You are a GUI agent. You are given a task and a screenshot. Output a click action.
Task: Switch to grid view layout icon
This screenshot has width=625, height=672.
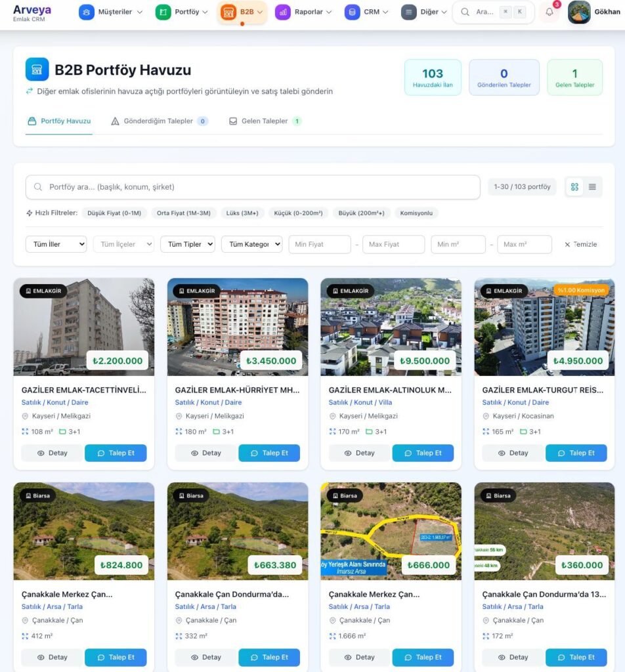point(574,187)
